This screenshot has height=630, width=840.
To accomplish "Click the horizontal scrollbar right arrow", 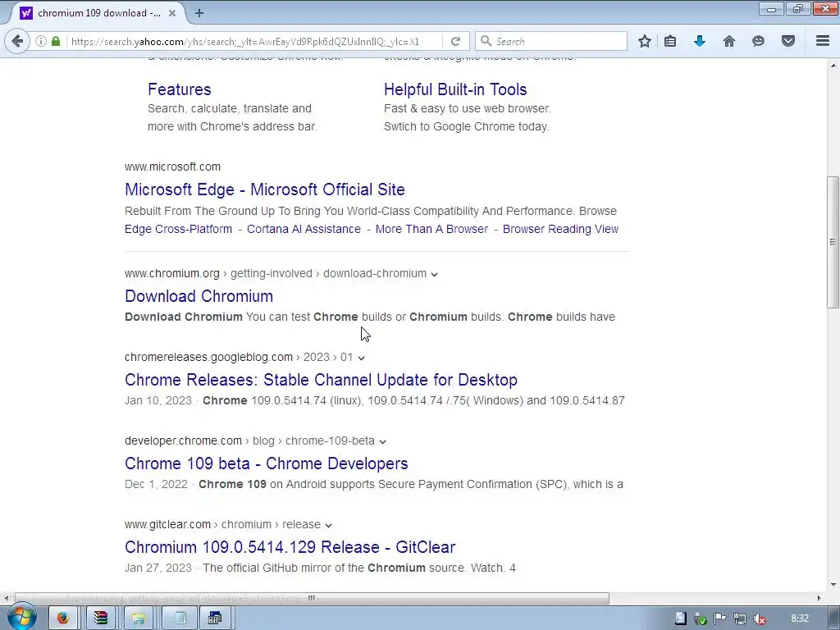I will point(819,598).
